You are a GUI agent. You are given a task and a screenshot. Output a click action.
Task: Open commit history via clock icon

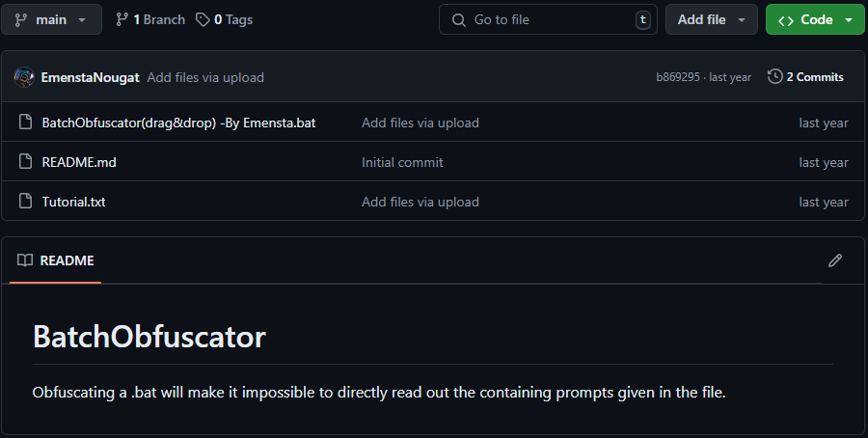point(774,77)
